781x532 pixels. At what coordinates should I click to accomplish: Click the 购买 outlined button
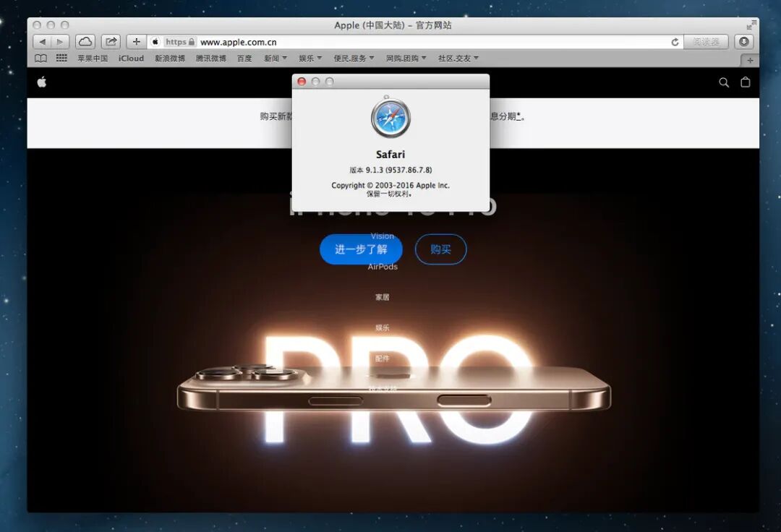point(441,249)
